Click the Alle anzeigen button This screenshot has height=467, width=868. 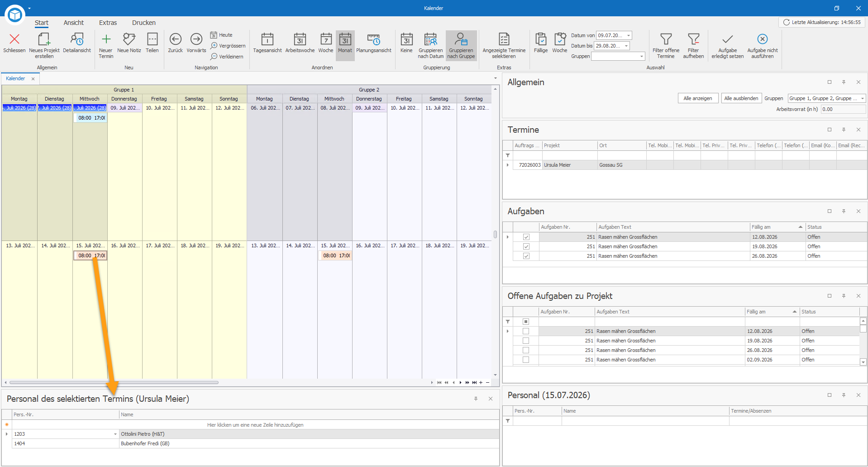coord(698,98)
